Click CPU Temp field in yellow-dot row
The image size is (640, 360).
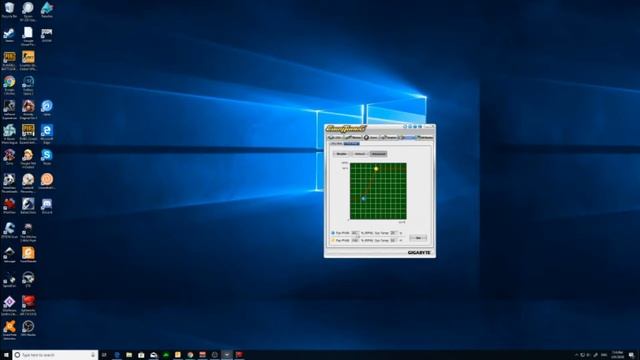[393, 240]
